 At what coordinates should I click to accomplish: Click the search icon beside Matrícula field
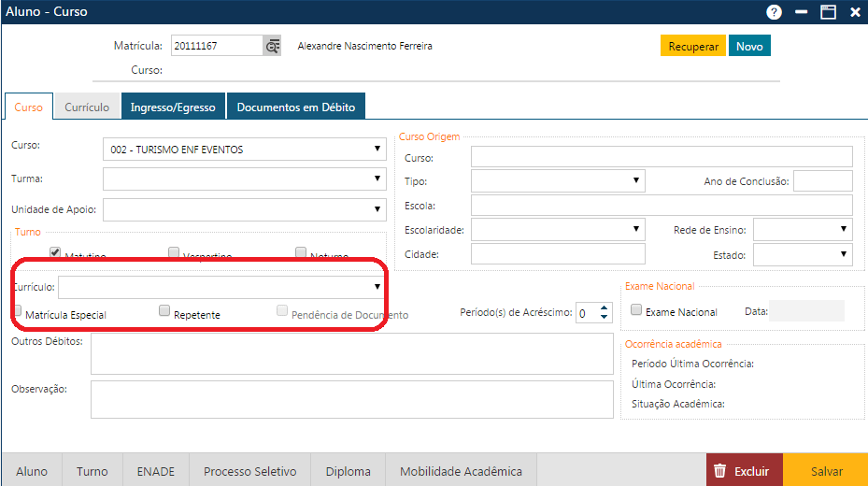[x=272, y=46]
